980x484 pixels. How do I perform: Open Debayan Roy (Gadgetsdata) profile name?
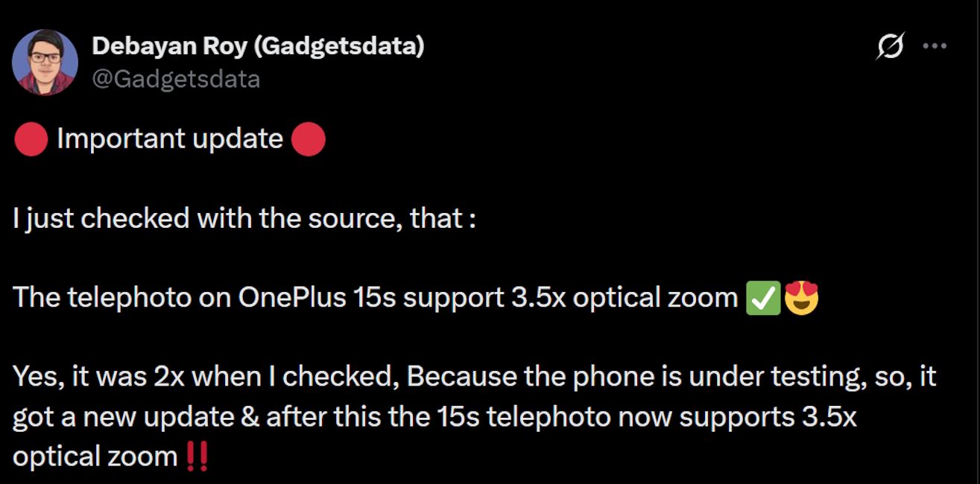pyautogui.click(x=257, y=45)
